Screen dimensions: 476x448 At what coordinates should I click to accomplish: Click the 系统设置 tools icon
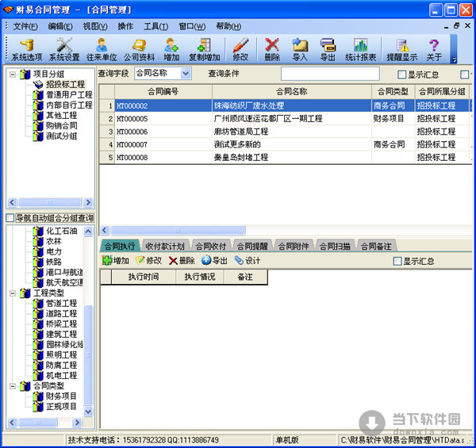[64, 48]
